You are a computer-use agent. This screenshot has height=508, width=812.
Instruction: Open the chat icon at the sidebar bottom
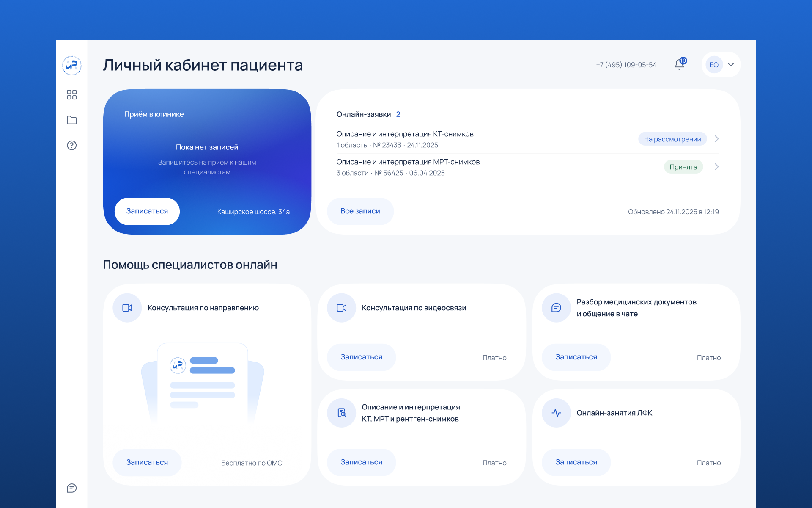pyautogui.click(x=72, y=488)
